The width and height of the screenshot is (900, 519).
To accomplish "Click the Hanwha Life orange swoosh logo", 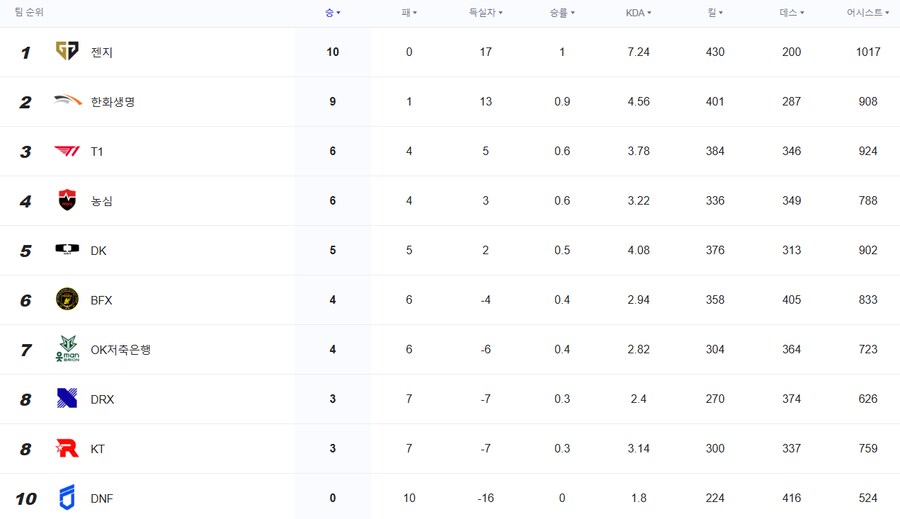I will [x=68, y=100].
